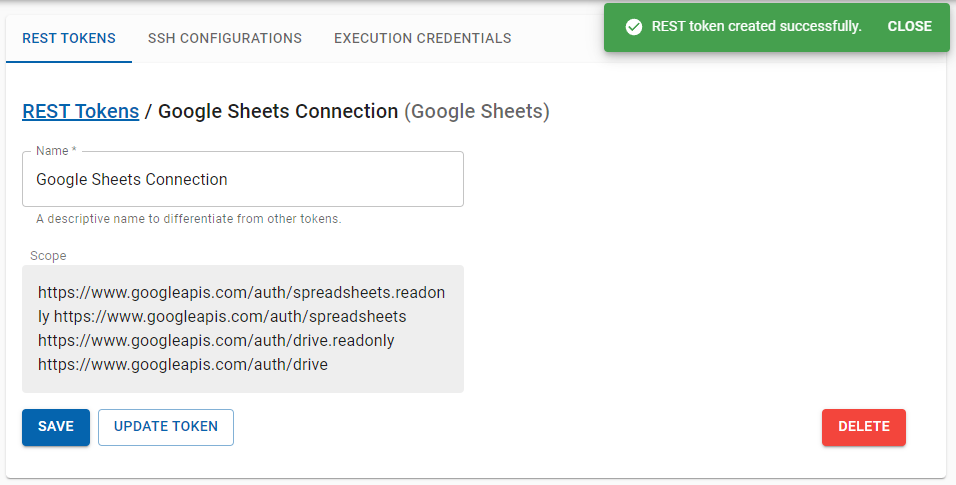956x485 pixels.
Task: Click the descriptive name helper text
Action: pyautogui.click(x=188, y=219)
